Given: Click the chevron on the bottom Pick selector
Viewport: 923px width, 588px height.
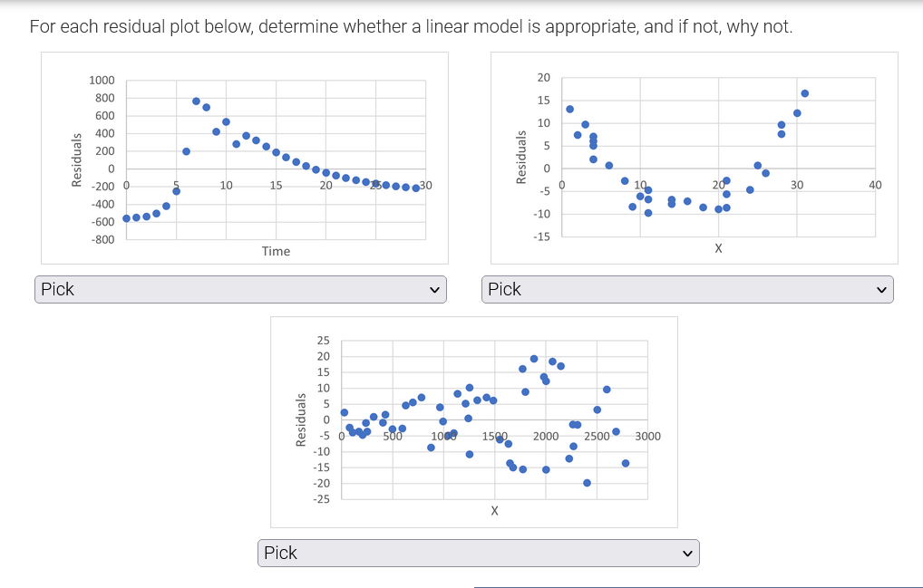Looking at the screenshot, I should pos(687,552).
